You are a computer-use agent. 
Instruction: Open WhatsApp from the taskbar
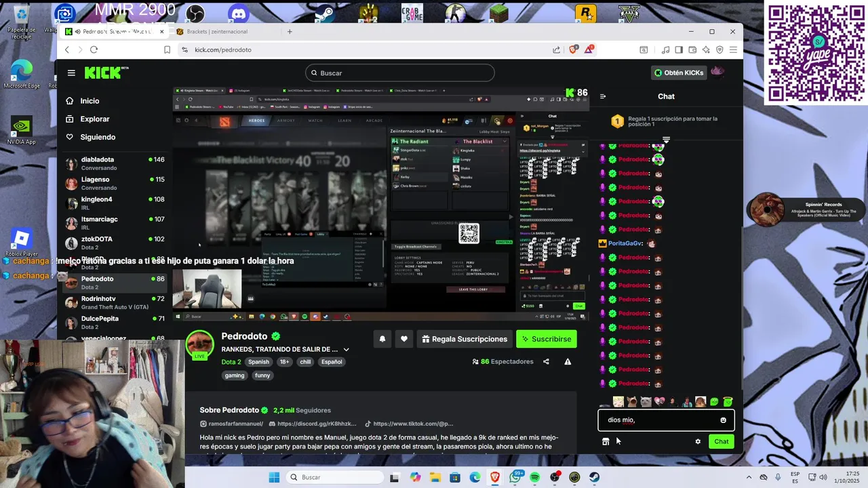pos(515,478)
